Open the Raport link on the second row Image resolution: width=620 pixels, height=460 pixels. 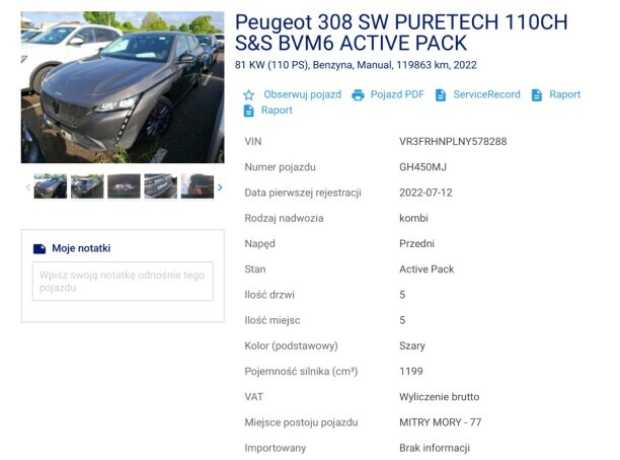click(x=277, y=110)
